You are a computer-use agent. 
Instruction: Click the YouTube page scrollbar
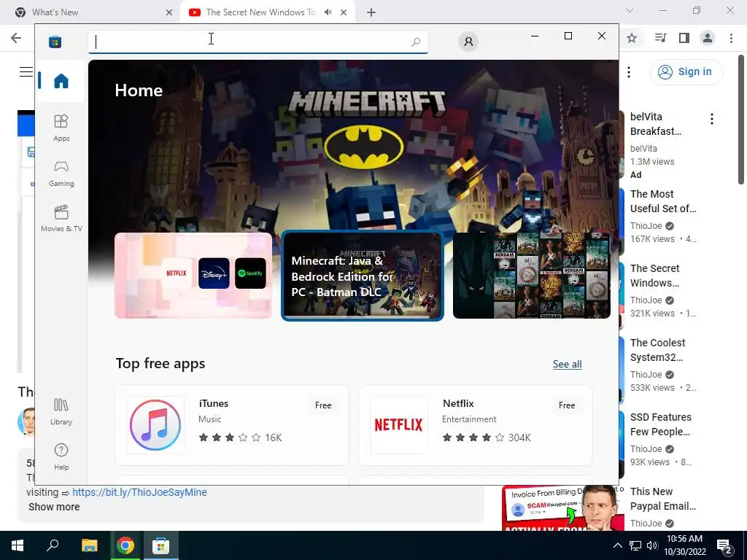pyautogui.click(x=741, y=119)
